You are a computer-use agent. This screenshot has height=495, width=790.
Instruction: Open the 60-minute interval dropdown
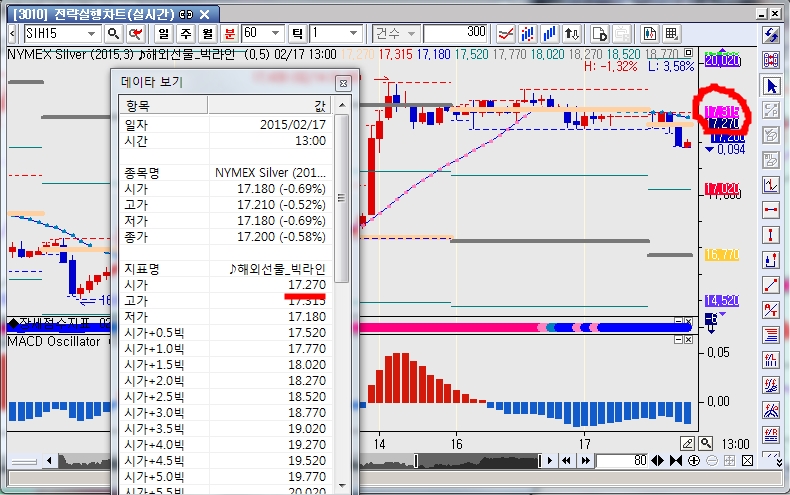[276, 33]
